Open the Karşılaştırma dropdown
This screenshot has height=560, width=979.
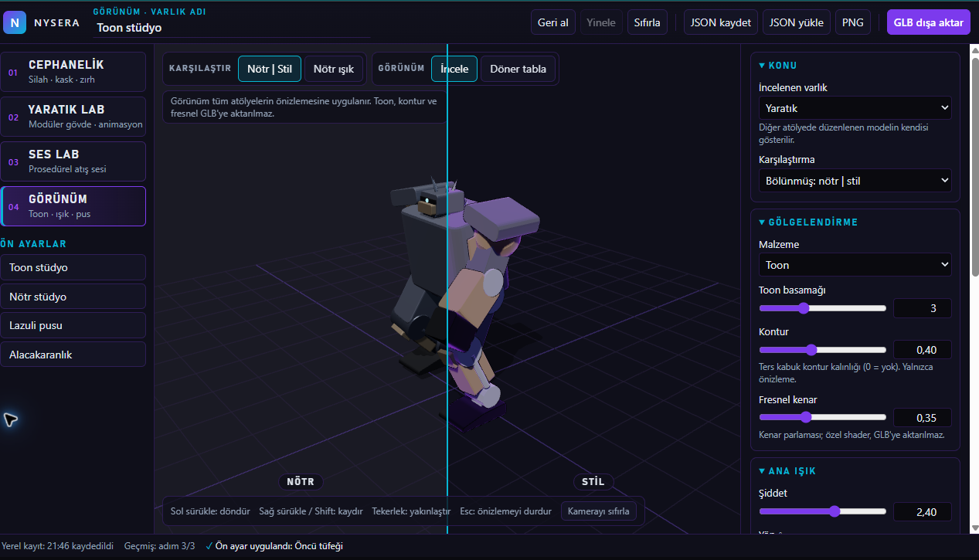[855, 181]
